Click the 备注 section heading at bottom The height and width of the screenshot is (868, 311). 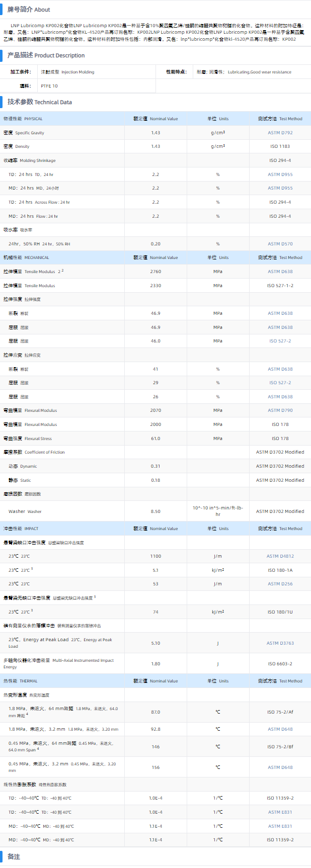[x=14, y=857]
